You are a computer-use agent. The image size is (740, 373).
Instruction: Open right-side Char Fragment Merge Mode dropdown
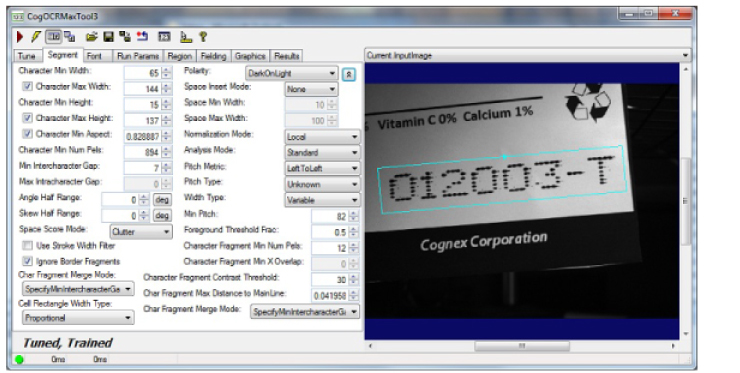pyautogui.click(x=305, y=312)
